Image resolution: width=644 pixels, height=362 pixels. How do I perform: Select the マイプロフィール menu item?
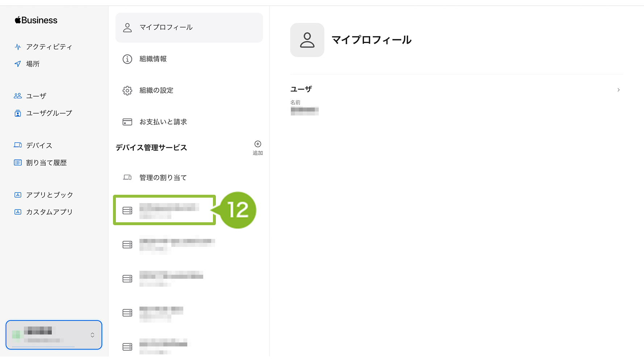pos(189,28)
